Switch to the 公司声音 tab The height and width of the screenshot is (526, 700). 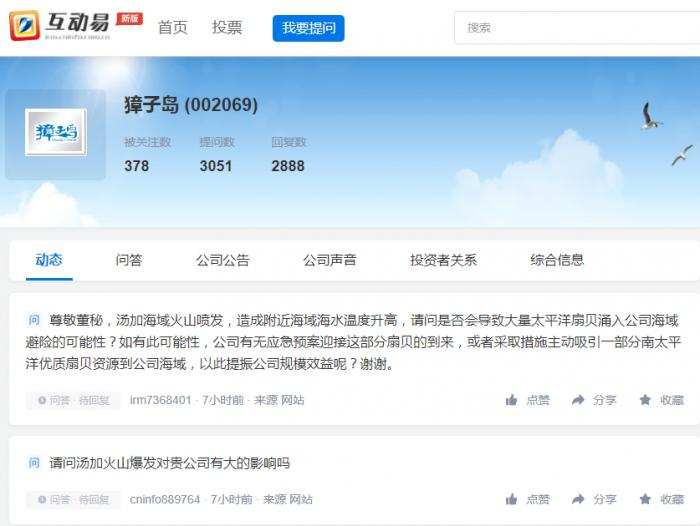(329, 260)
